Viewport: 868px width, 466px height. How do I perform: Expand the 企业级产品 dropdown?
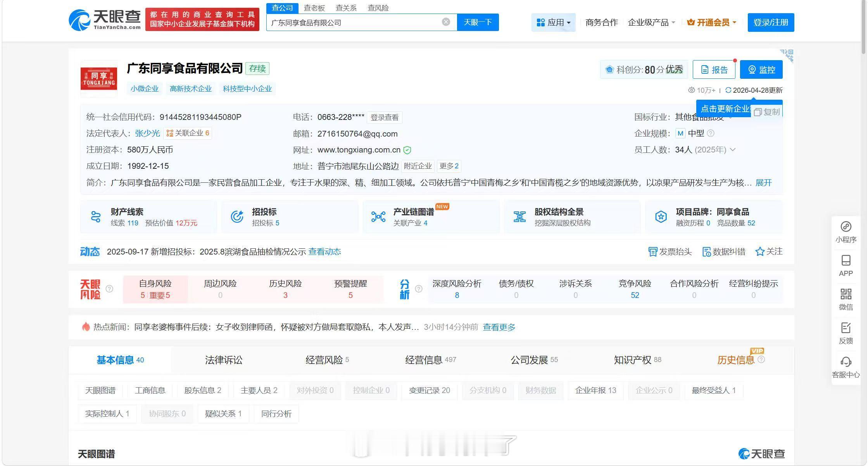pos(651,23)
